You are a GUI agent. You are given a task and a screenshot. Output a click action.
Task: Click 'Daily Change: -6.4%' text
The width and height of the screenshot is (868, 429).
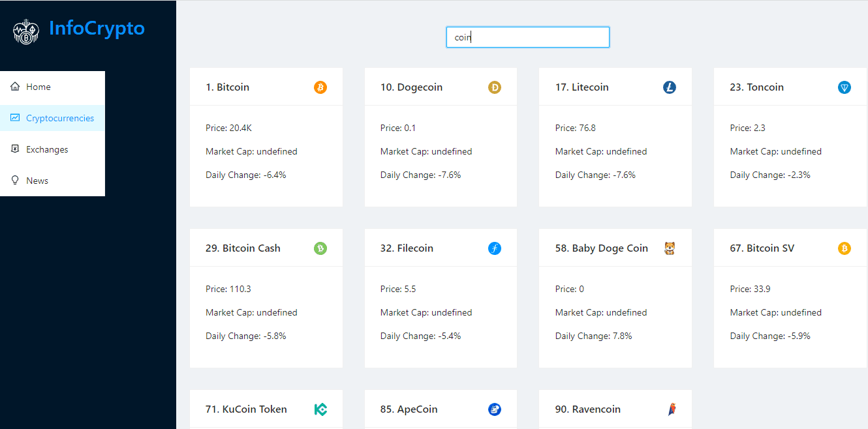point(245,175)
